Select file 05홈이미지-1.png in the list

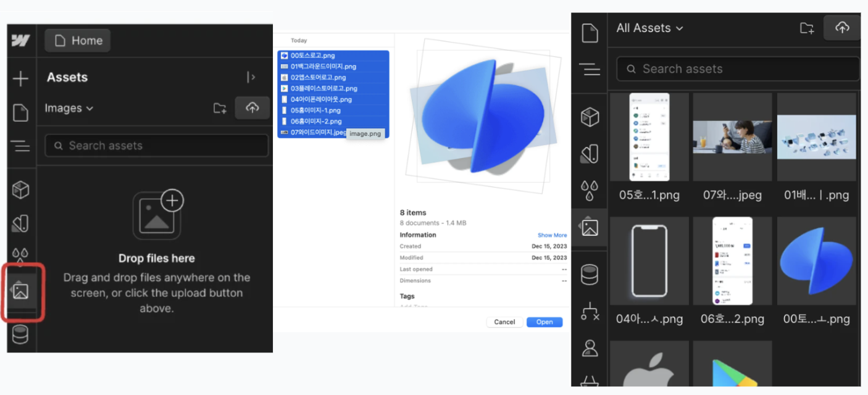click(333, 110)
